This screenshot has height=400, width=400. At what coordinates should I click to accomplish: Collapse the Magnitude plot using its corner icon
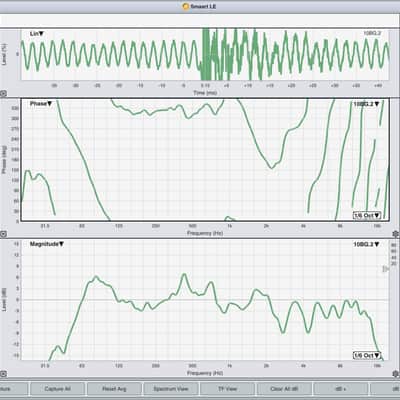3,374
